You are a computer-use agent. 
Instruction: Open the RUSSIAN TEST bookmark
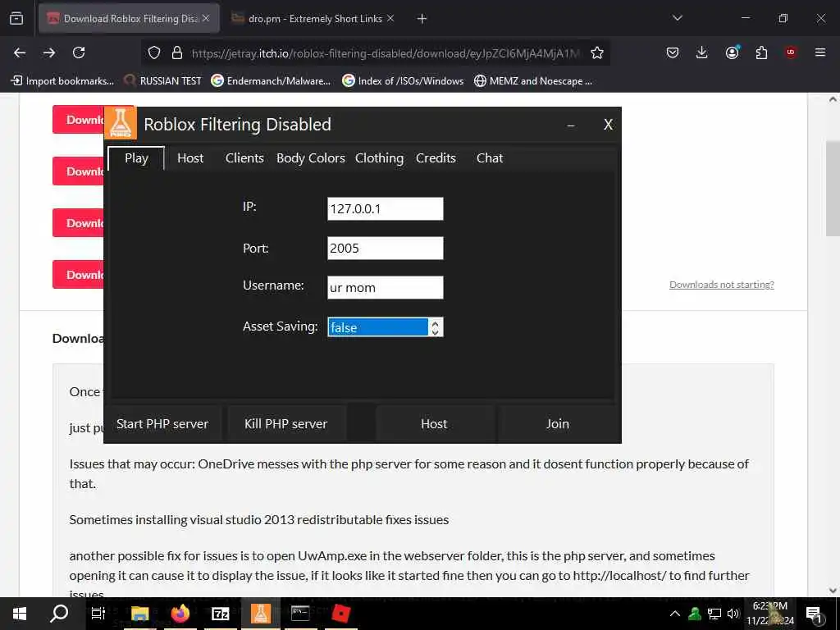pyautogui.click(x=162, y=81)
